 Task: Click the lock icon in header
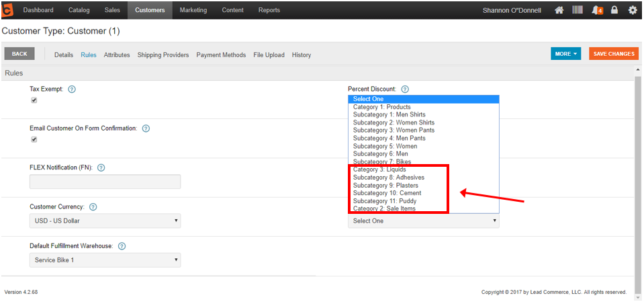point(614,10)
